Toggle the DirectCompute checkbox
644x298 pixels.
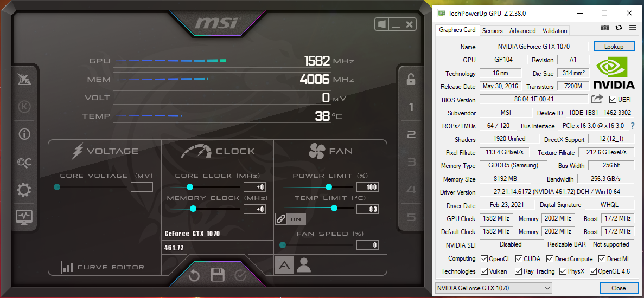click(x=550, y=259)
